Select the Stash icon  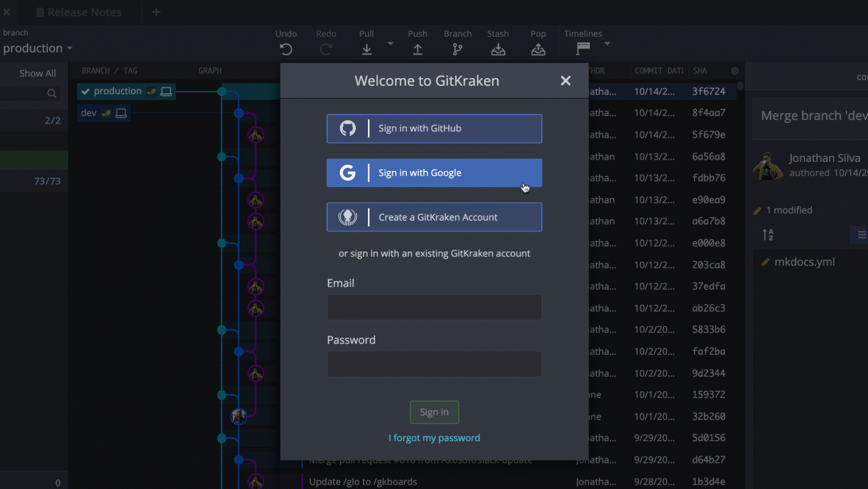[498, 49]
